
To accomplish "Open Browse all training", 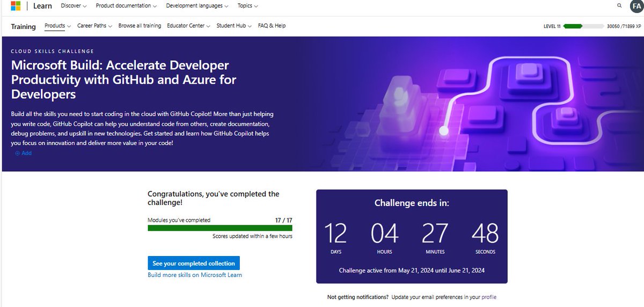I will tap(140, 26).
